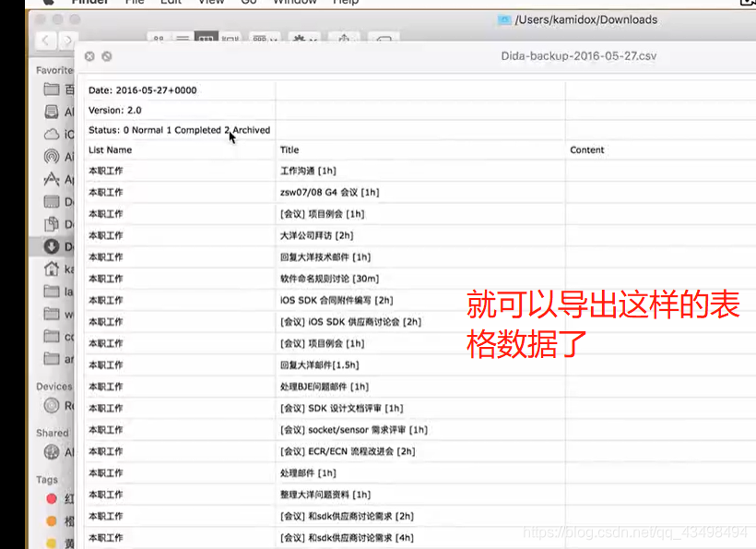Image resolution: width=756 pixels, height=549 pixels.
Task: Click the /Users/kamidox/Downloads window title
Action: coord(585,19)
